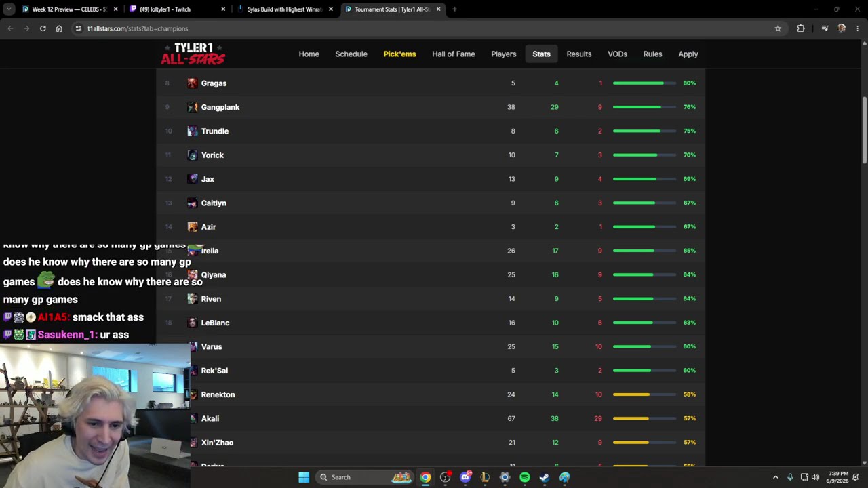The image size is (868, 488).
Task: Click the Qiyana champion name
Action: point(214,274)
